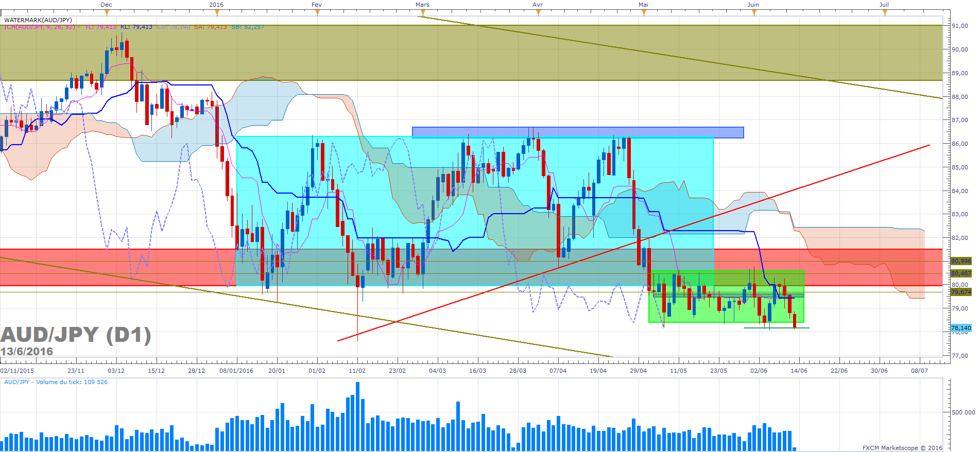Image resolution: width=980 pixels, height=452 pixels.
Task: Select the orange marker beneath Juil
Action: tap(884, 13)
